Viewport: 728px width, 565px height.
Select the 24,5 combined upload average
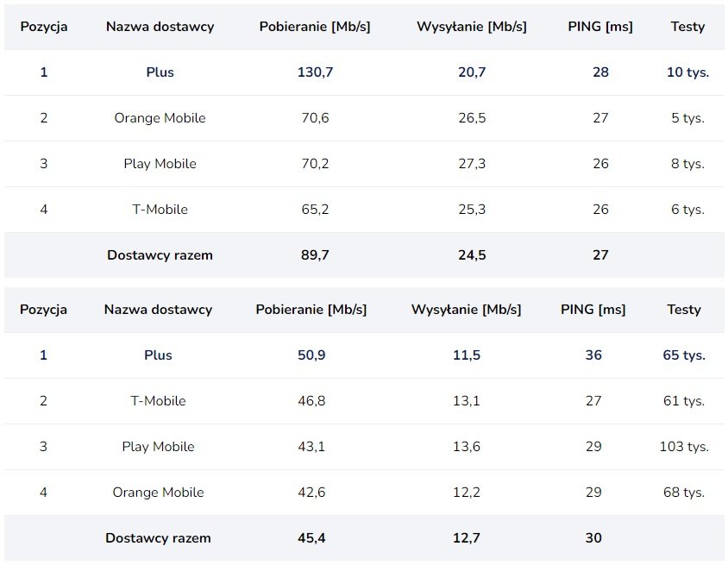(472, 255)
